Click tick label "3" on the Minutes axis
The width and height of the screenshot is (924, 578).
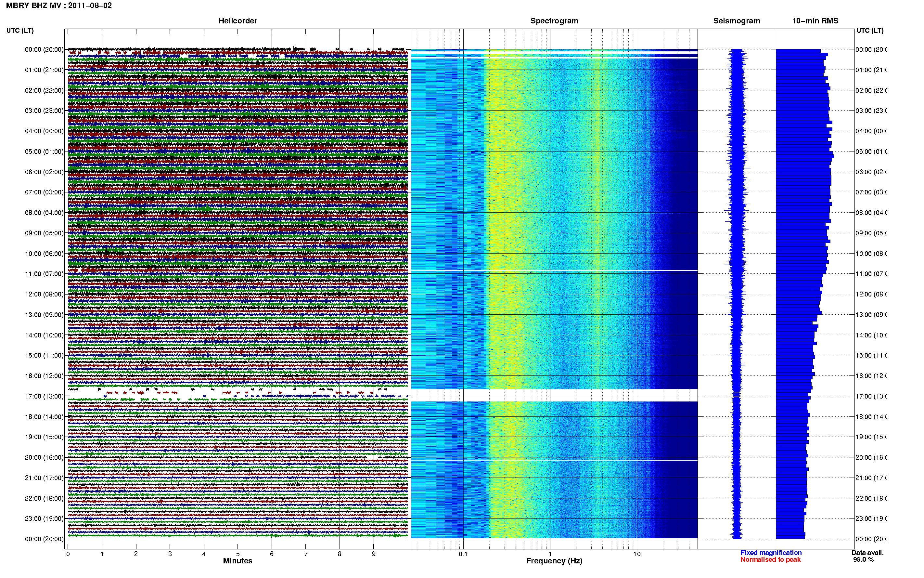(170, 554)
